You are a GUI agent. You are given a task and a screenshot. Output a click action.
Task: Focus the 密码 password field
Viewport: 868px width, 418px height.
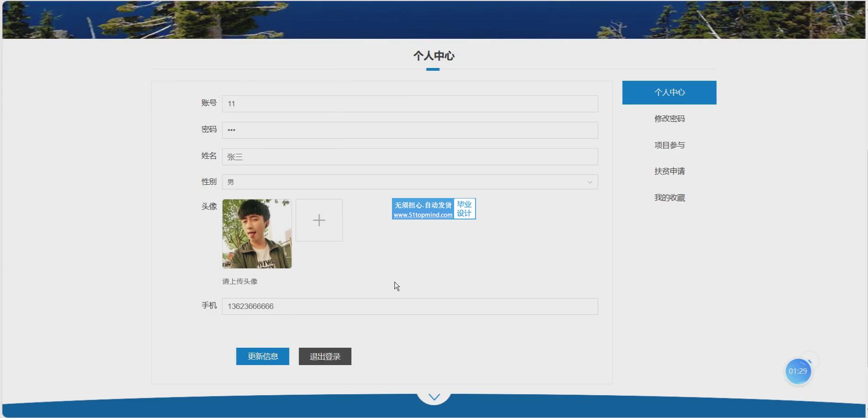[x=409, y=130]
